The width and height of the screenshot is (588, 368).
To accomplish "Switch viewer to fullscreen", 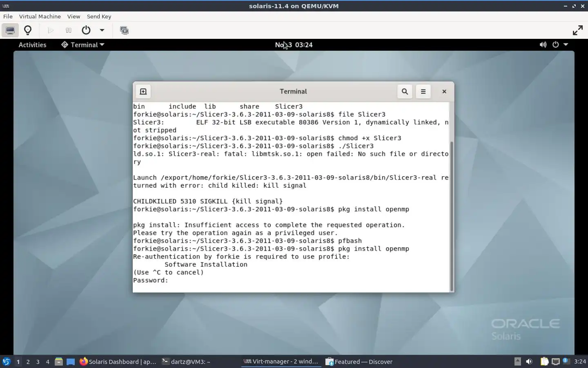I will click(577, 30).
